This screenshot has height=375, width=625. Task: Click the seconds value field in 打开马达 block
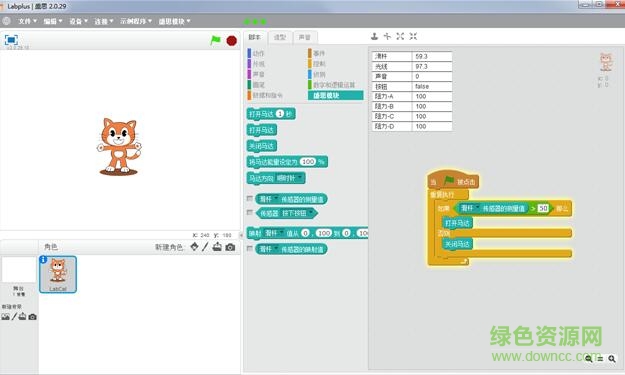click(280, 114)
